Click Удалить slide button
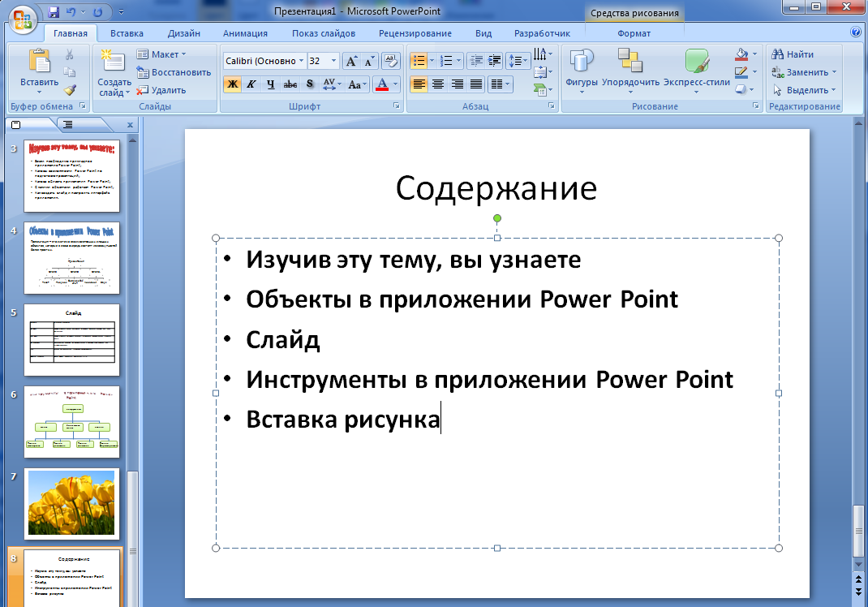Image resolution: width=868 pixels, height=607 pixels. point(161,90)
